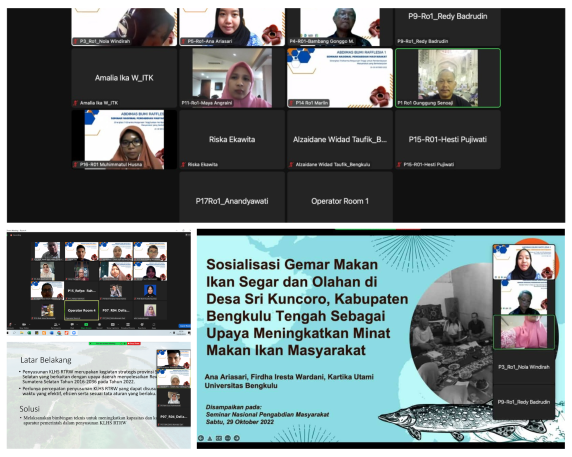Go to next slide arrow in slideshow
This screenshot has width=572, height=457.
tap(237, 438)
